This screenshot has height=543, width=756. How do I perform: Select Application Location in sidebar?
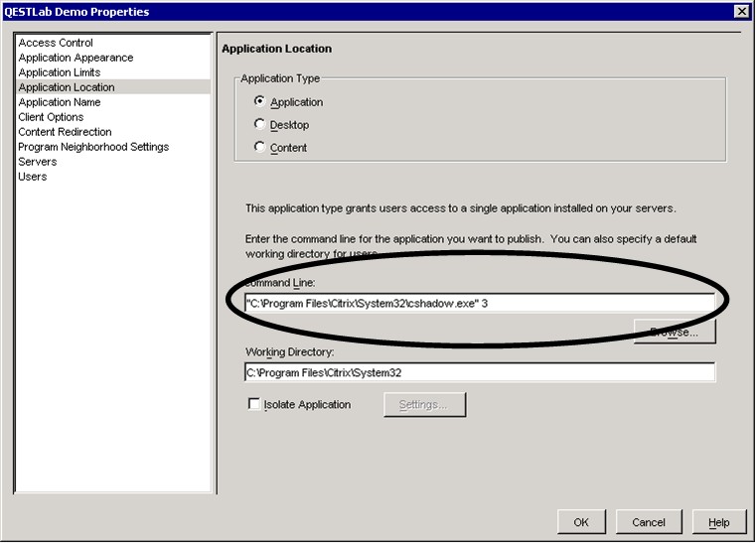66,87
